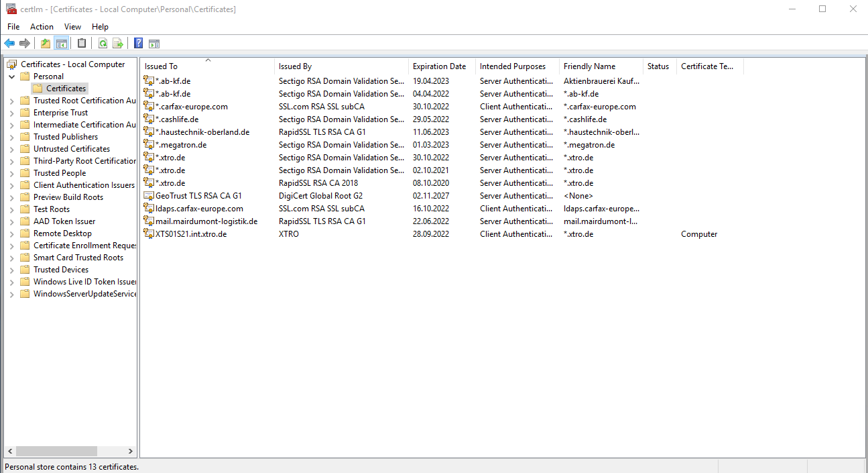868x473 pixels.
Task: Go up one level with folder-arrow icon
Action: click(46, 44)
